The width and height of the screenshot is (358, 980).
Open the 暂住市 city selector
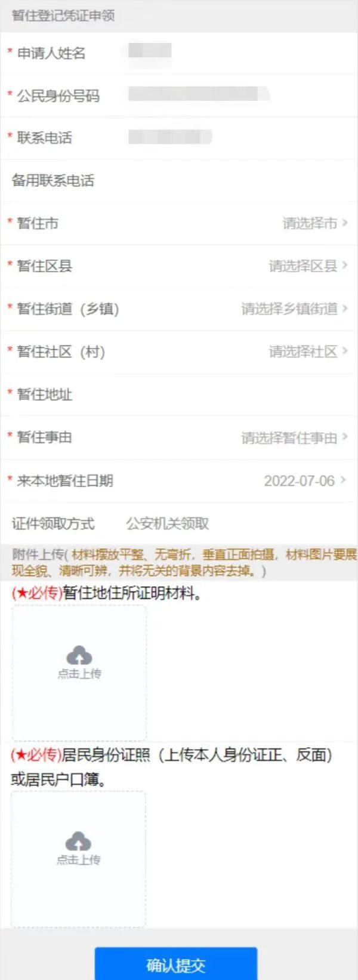coord(179,224)
